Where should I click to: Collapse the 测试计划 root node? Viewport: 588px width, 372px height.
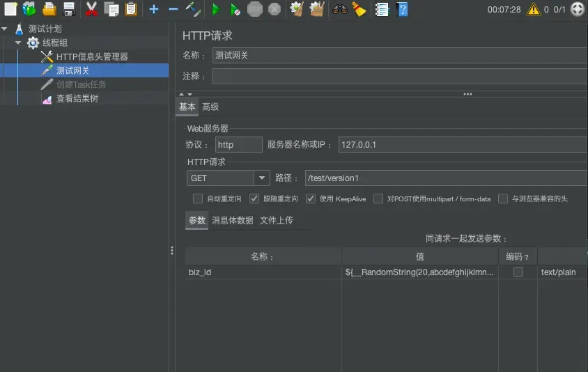4,29
